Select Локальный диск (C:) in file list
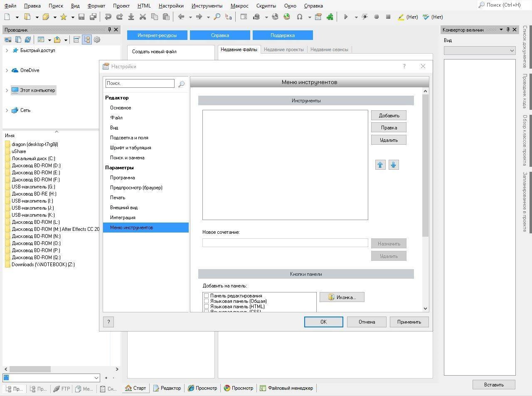This screenshot has width=532, height=396. pyautogui.click(x=33, y=158)
